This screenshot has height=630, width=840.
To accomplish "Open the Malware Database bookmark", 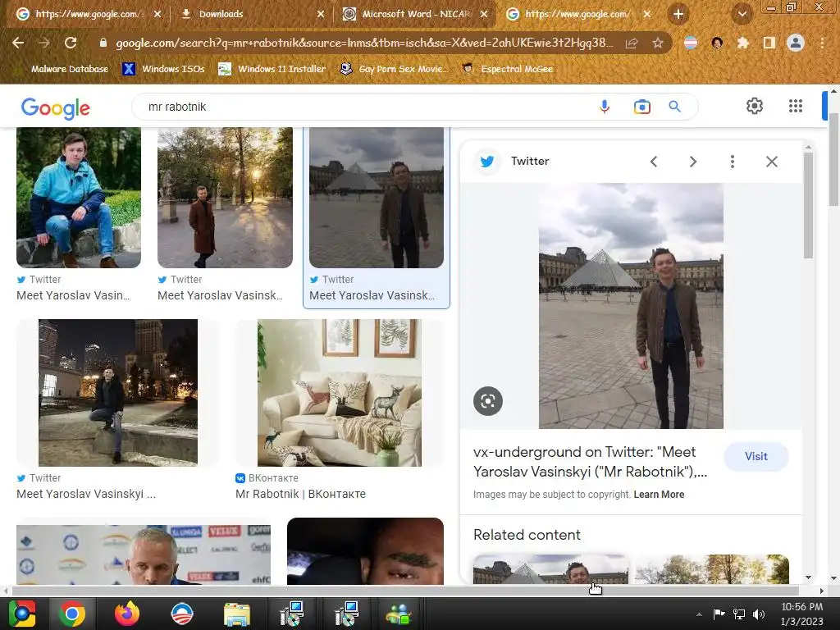I will 70,69.
